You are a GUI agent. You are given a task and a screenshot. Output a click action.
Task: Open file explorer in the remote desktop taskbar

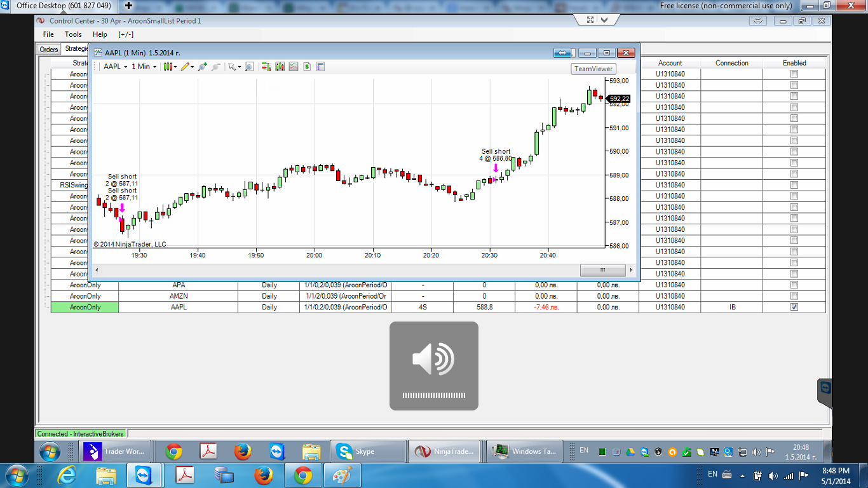311,451
